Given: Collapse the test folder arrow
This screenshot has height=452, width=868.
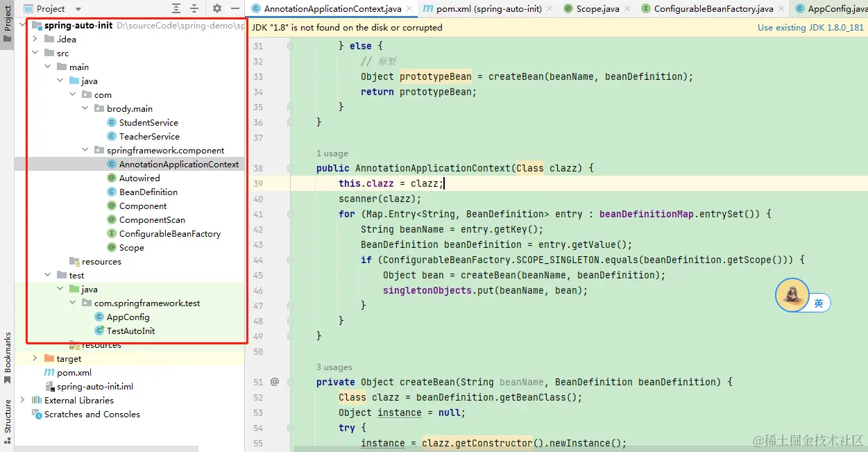Looking at the screenshot, I should pyautogui.click(x=47, y=276).
